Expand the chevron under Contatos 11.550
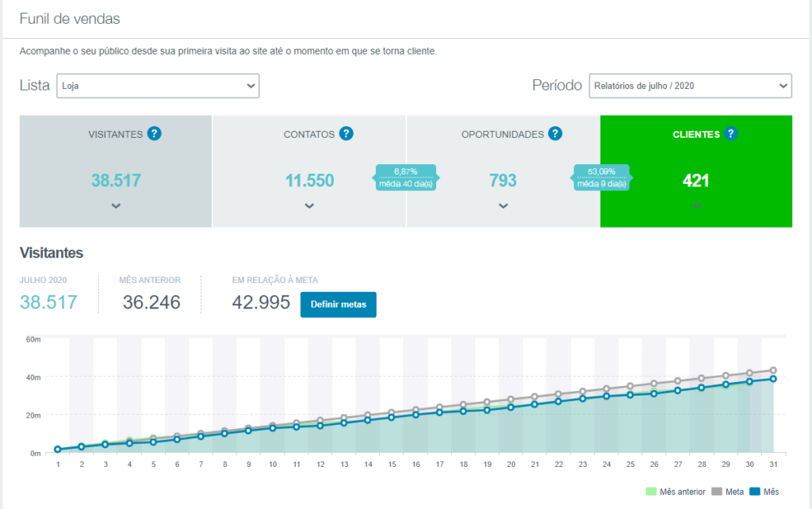The image size is (812, 509). point(309,206)
